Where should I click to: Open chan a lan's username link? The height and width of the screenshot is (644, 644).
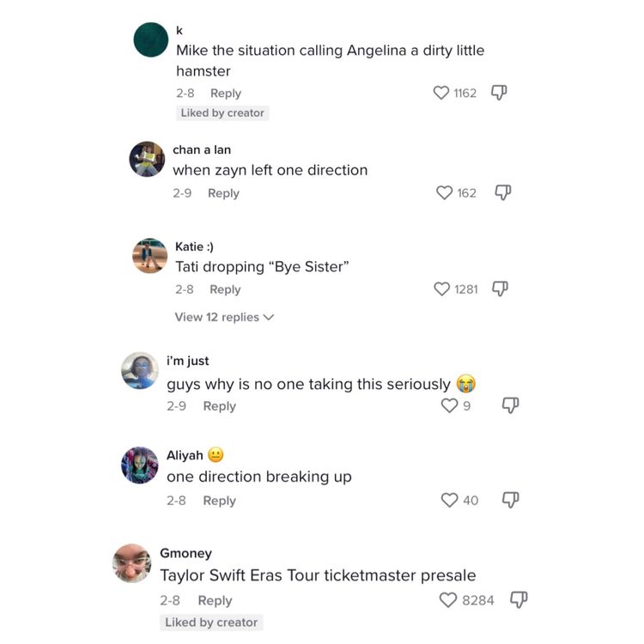[202, 149]
